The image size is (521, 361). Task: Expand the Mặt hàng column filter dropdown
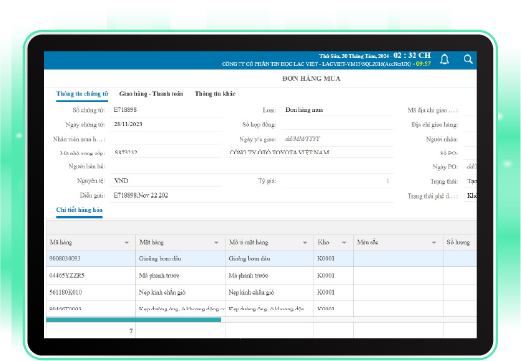point(216,243)
